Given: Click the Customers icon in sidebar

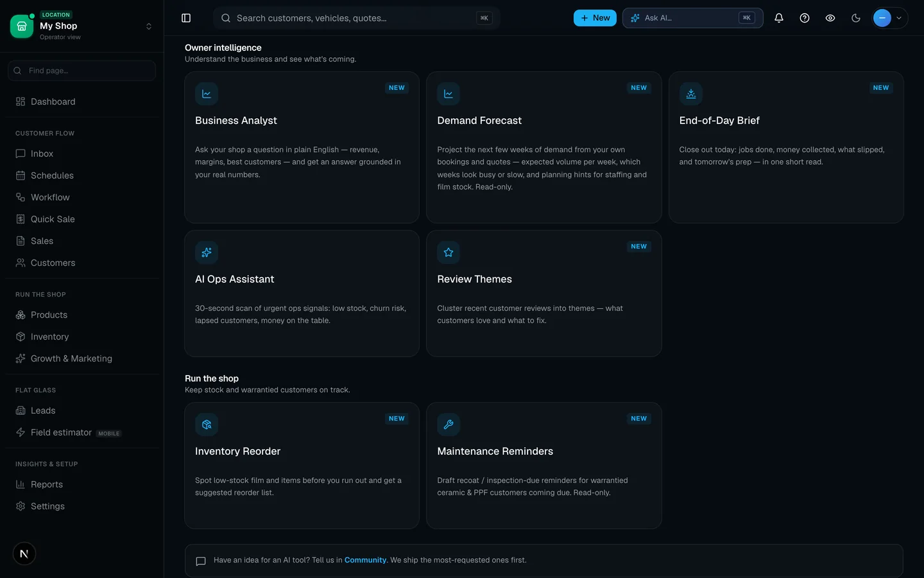Looking at the screenshot, I should click(x=21, y=263).
